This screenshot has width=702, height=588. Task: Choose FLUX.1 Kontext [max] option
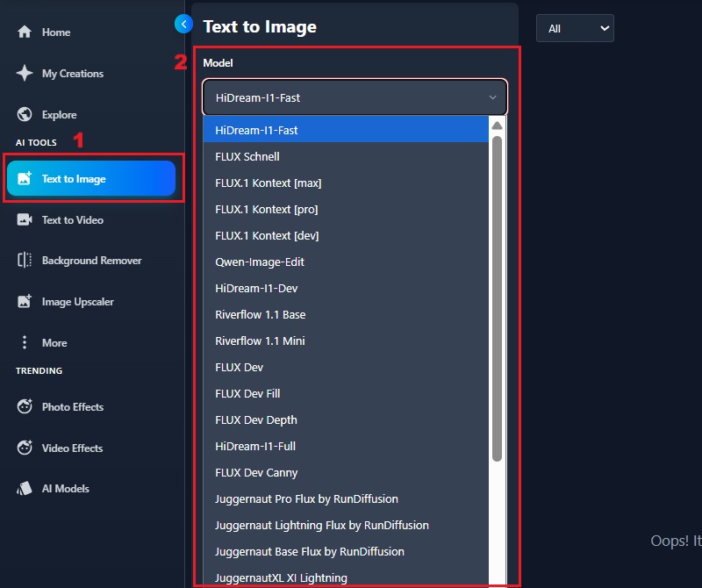[x=346, y=183]
